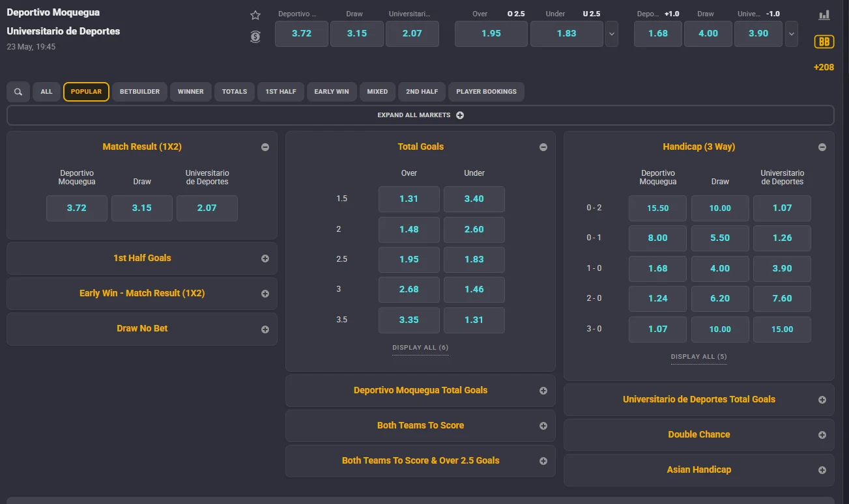Expand Universitario de Deportes Total Goals

click(698, 400)
